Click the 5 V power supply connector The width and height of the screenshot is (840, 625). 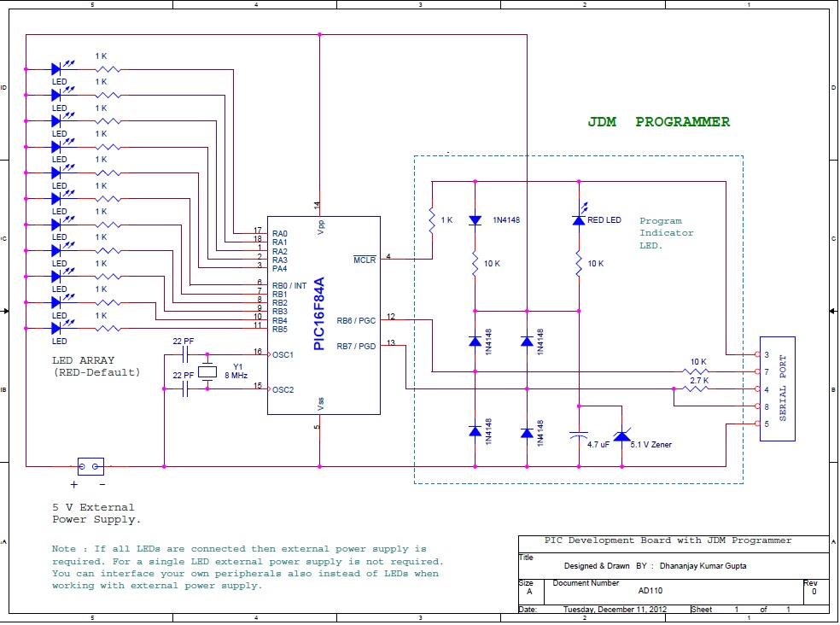tap(90, 466)
